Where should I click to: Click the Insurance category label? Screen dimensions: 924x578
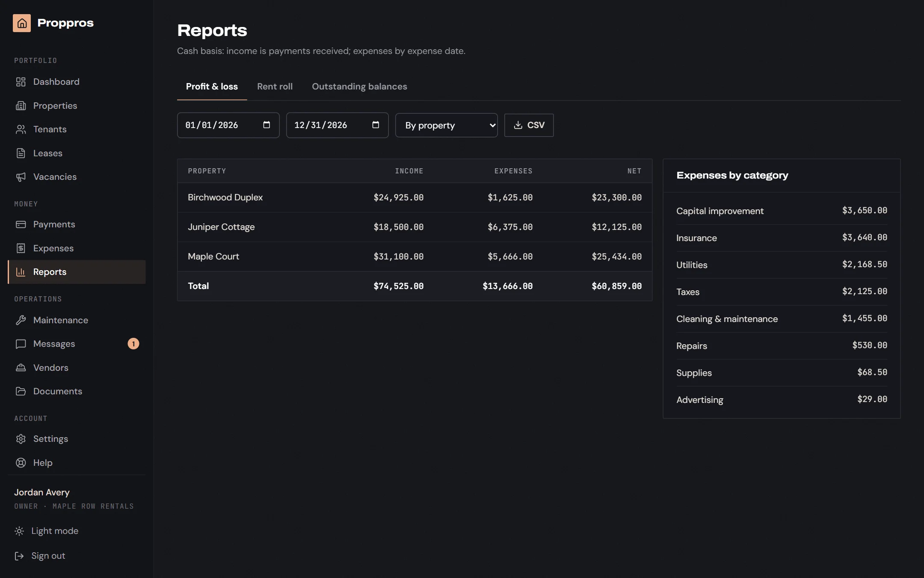click(x=696, y=238)
